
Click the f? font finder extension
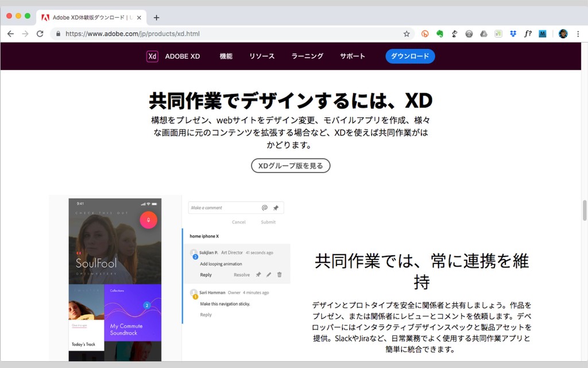pos(528,34)
